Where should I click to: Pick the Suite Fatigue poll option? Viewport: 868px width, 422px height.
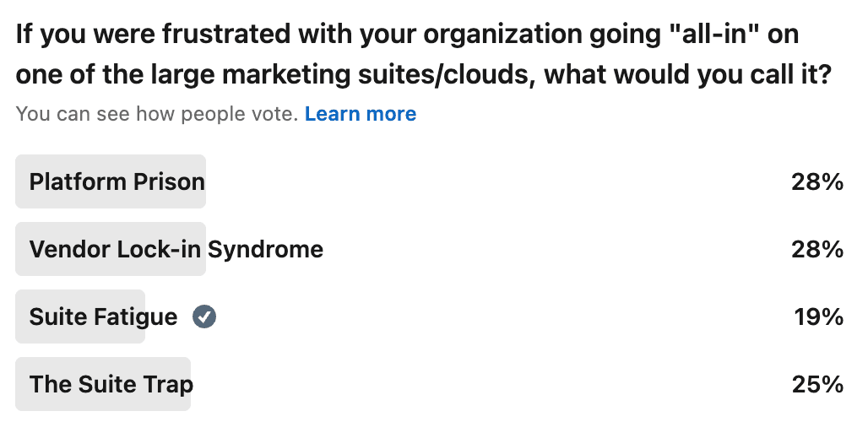pos(103,316)
